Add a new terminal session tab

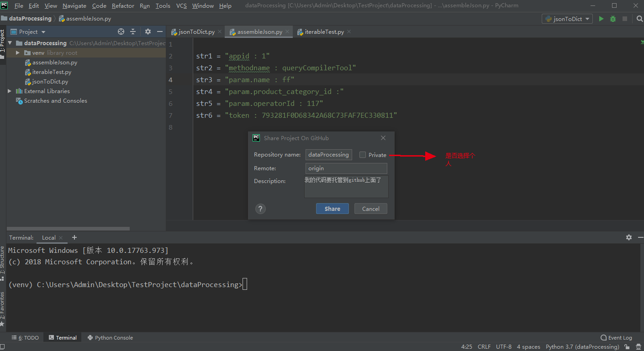pyautogui.click(x=74, y=237)
